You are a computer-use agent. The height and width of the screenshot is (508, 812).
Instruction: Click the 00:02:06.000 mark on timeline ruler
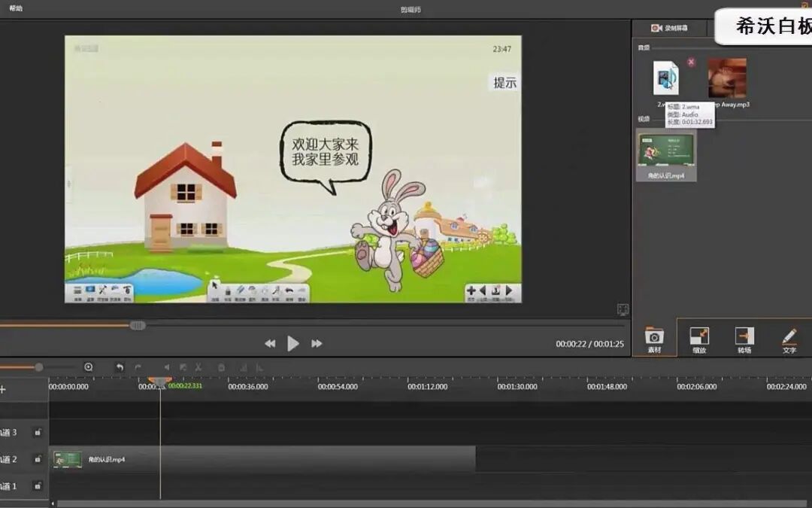696,387
